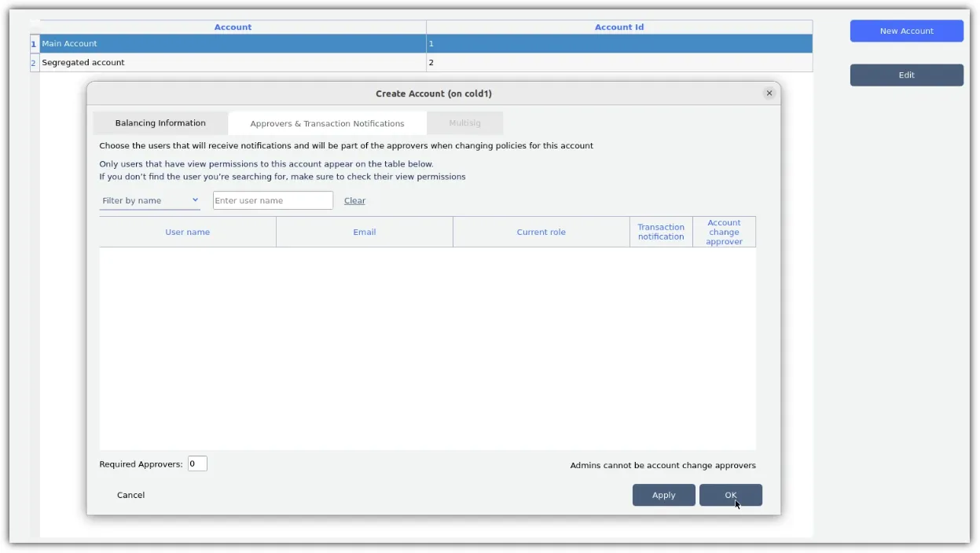Click the Required Approvers number field

coord(197,464)
